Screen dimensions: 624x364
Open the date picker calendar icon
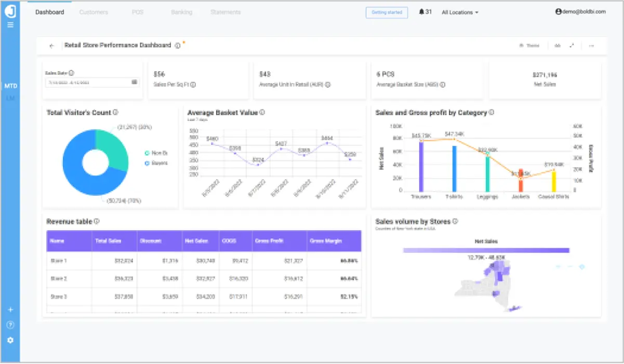pos(135,82)
